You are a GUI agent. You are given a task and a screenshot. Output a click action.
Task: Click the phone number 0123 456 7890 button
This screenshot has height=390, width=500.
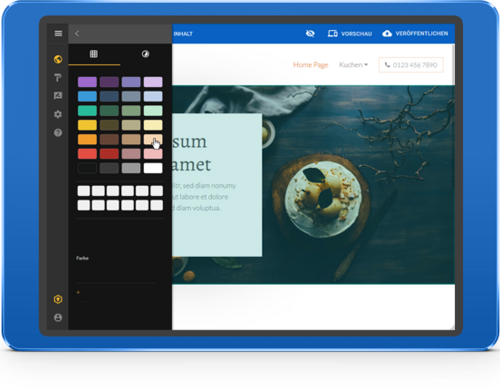(411, 65)
